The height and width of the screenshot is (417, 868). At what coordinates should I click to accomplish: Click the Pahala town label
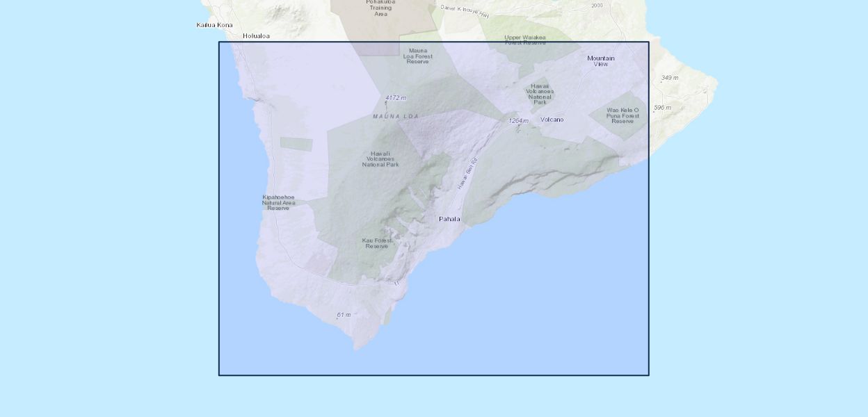point(449,219)
